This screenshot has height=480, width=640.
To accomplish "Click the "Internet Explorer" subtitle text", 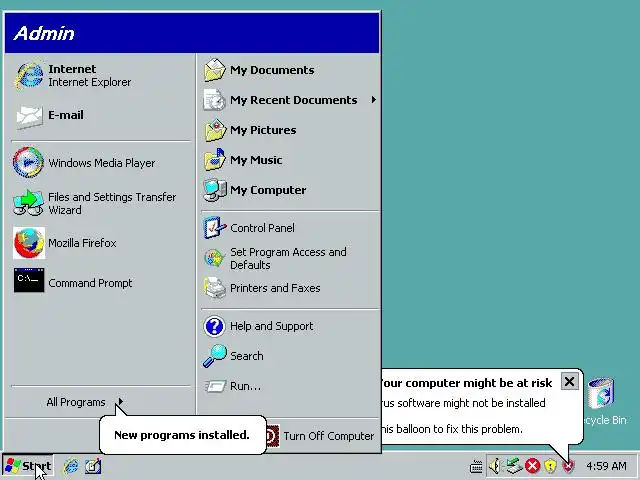I will tap(89, 82).
